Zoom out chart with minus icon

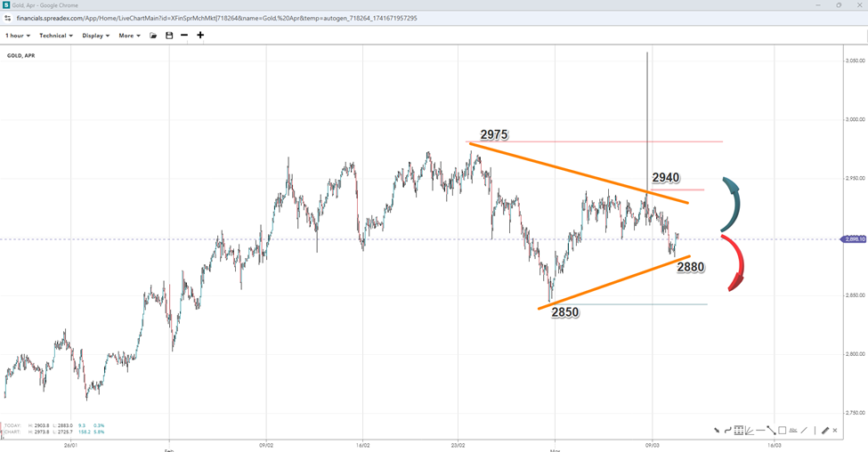tap(184, 36)
